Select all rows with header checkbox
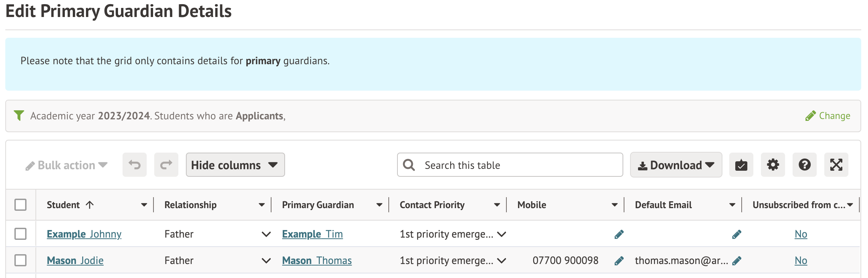 (x=20, y=205)
